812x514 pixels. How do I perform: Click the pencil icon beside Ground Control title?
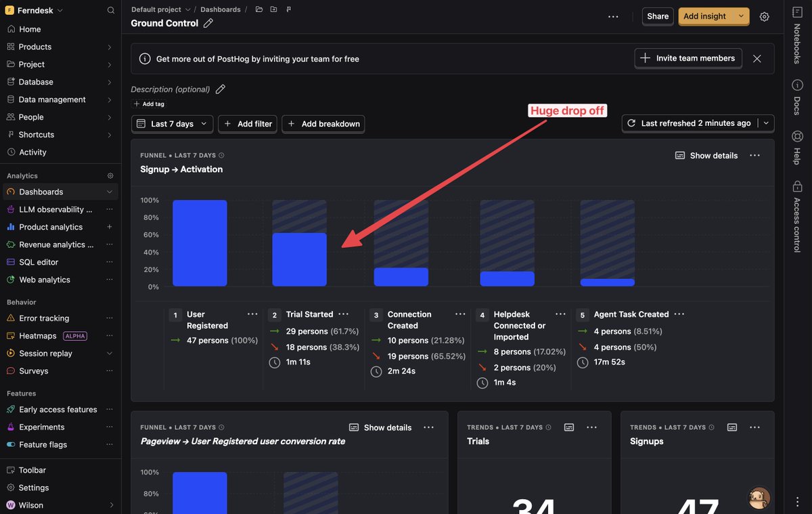[208, 23]
